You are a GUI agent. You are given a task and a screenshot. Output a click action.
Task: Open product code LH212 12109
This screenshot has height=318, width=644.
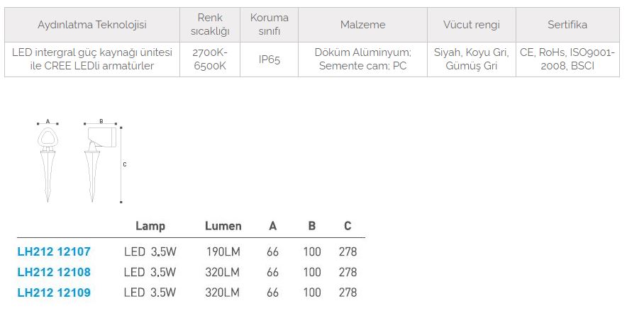pos(54,293)
